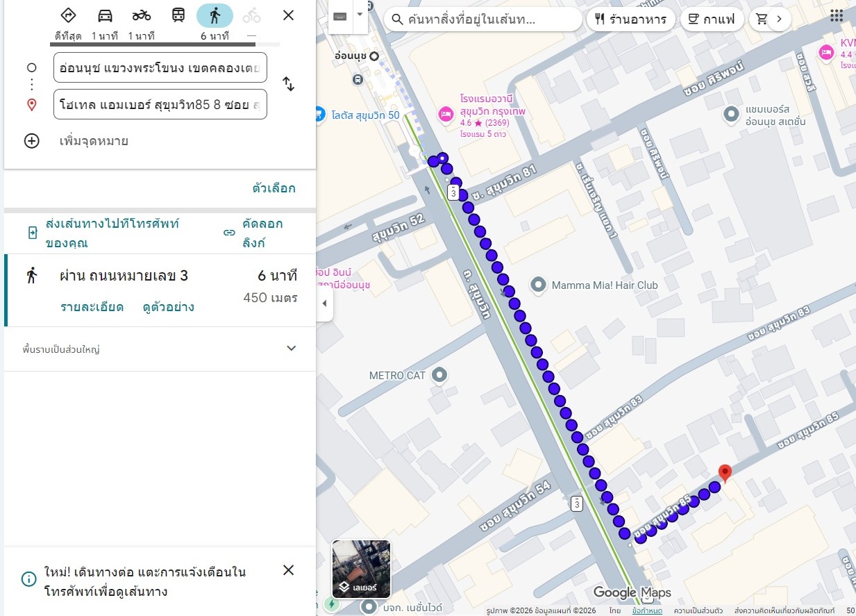Click the บจก. เนชั่นไวด์ marker
Viewport: 856px width, 616px height.
pos(369,607)
